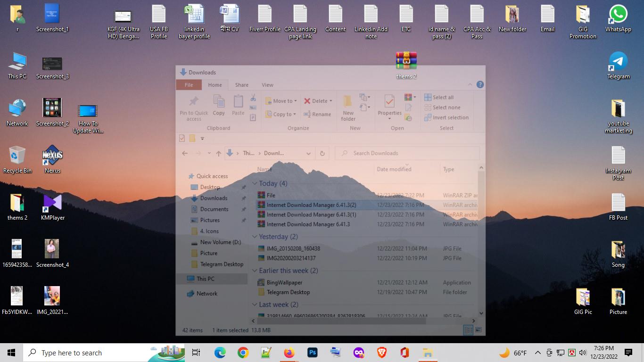Go up one folder level with up arrow
644x362 pixels.
pos(218,153)
